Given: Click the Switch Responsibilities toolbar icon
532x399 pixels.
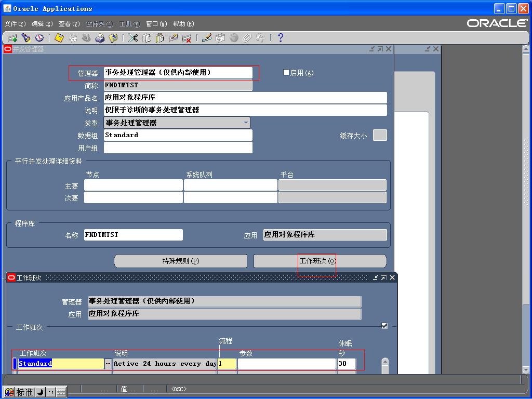Looking at the screenshot, I should [x=86, y=38].
